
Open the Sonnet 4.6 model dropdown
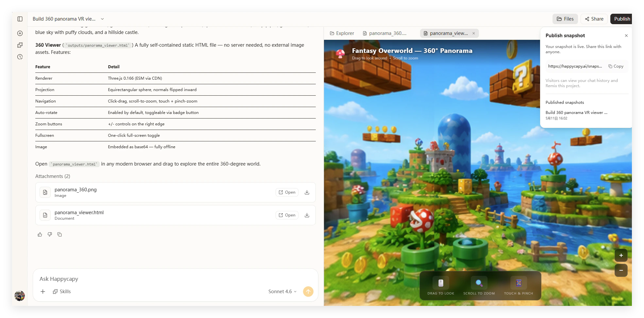[x=282, y=292]
